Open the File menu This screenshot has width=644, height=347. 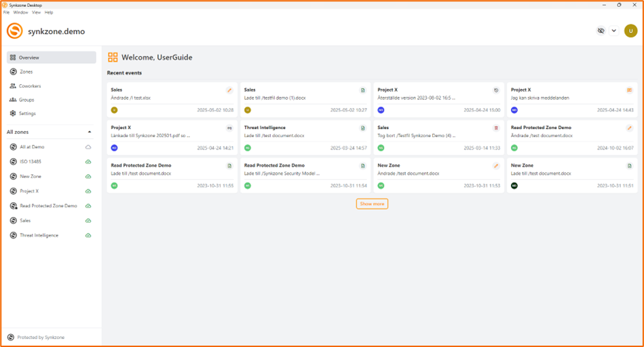pos(7,12)
